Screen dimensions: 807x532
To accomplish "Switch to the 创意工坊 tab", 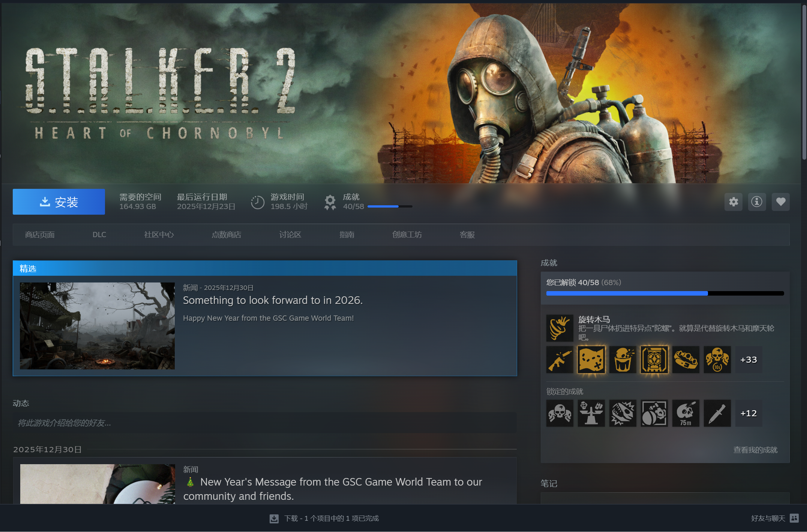I will point(407,235).
